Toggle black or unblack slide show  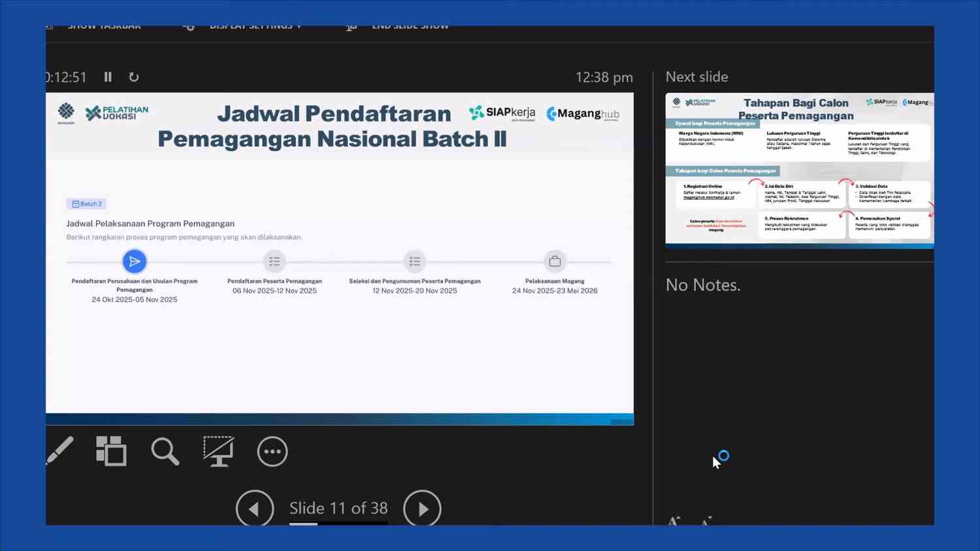click(x=218, y=451)
